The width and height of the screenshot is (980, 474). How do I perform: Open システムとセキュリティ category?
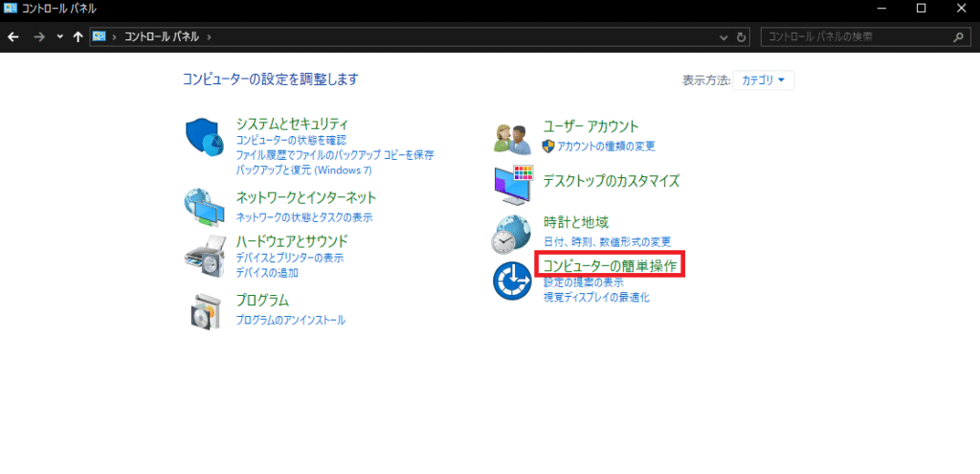(291, 124)
